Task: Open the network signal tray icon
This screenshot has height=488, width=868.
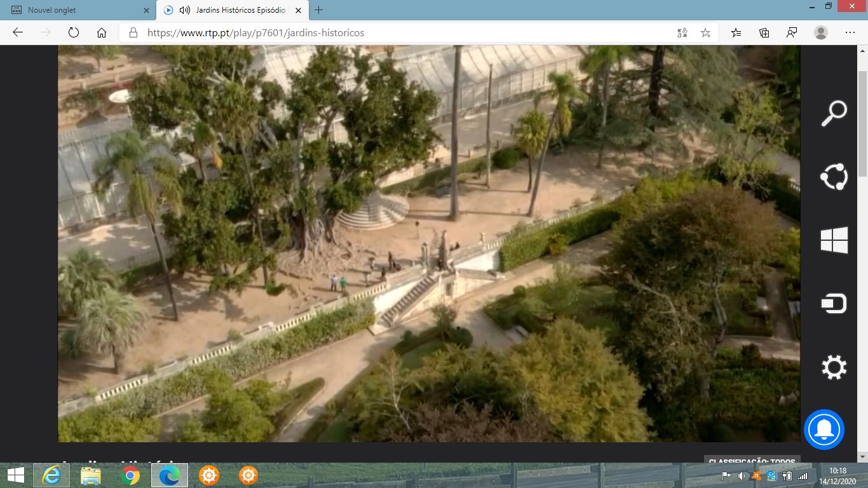Action: pos(803,476)
